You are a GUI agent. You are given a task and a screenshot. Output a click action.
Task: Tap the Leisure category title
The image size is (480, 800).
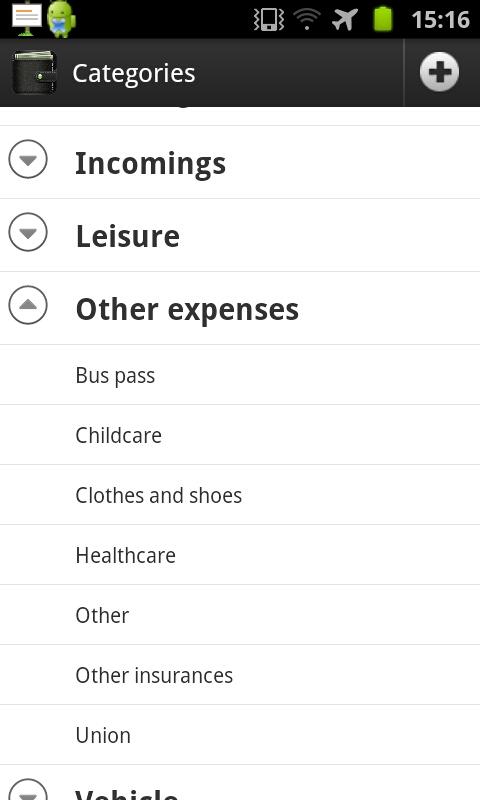128,236
